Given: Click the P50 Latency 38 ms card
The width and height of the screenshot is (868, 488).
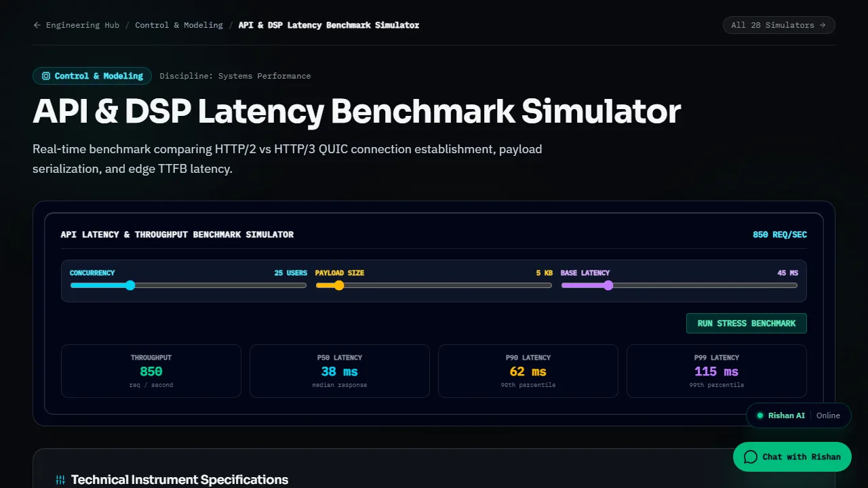Looking at the screenshot, I should tap(340, 371).
